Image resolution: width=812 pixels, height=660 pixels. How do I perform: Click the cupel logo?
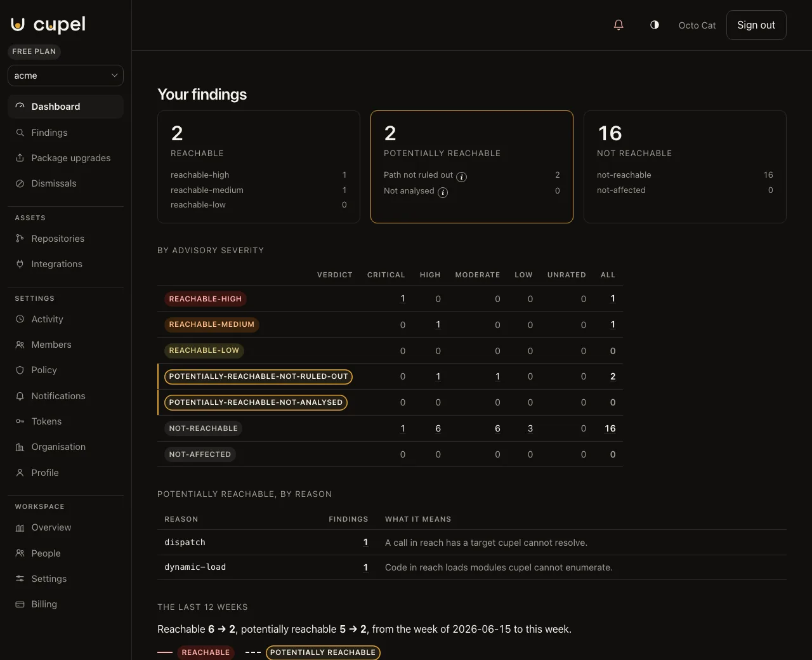click(x=48, y=24)
